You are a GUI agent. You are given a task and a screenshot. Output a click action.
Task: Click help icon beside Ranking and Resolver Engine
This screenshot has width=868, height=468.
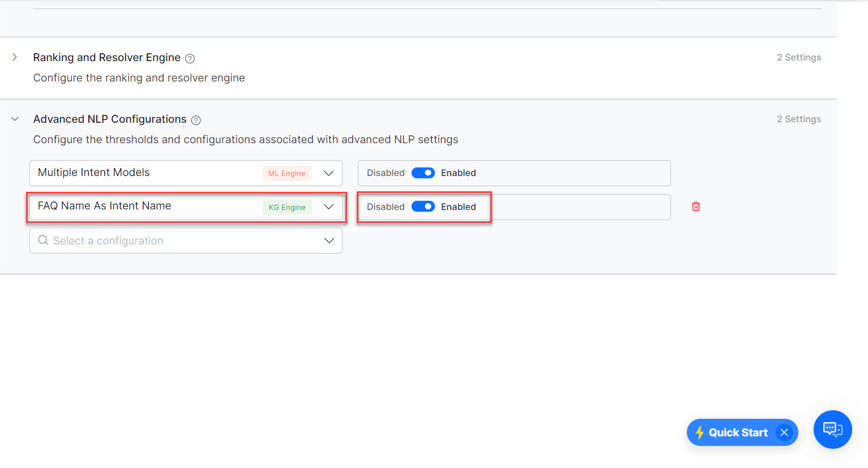click(190, 58)
